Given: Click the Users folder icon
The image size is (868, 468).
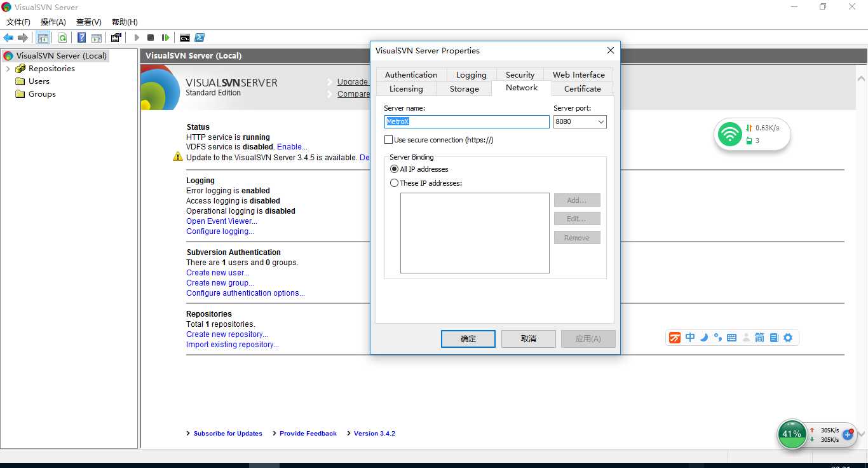Looking at the screenshot, I should click(x=20, y=81).
